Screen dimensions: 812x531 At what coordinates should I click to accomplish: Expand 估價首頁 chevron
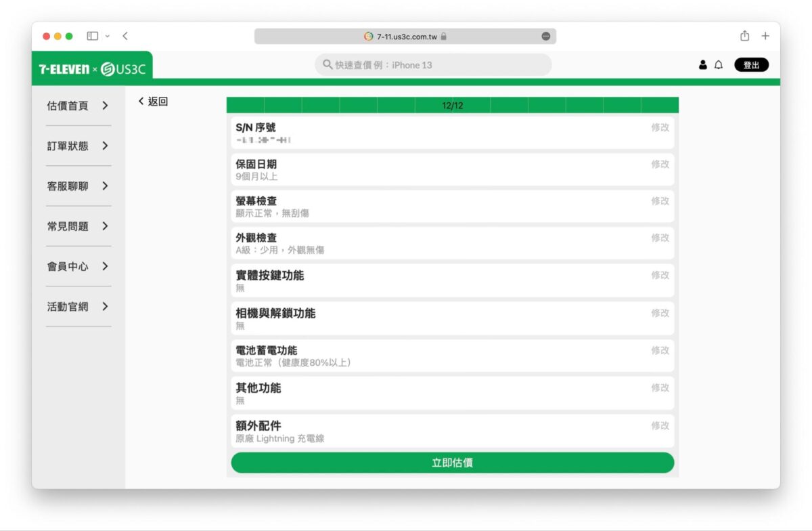point(105,106)
